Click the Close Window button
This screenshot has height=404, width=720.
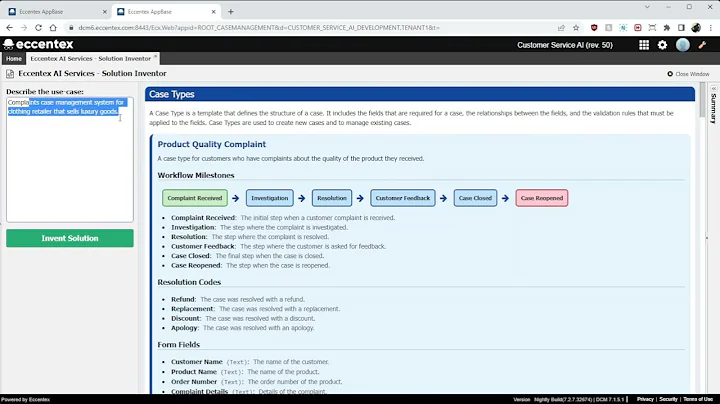coord(688,74)
